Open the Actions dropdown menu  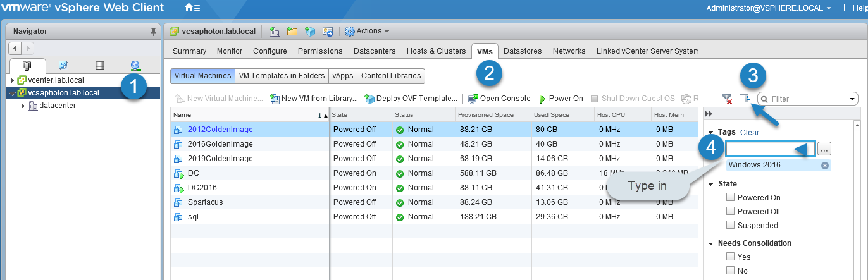(x=367, y=31)
